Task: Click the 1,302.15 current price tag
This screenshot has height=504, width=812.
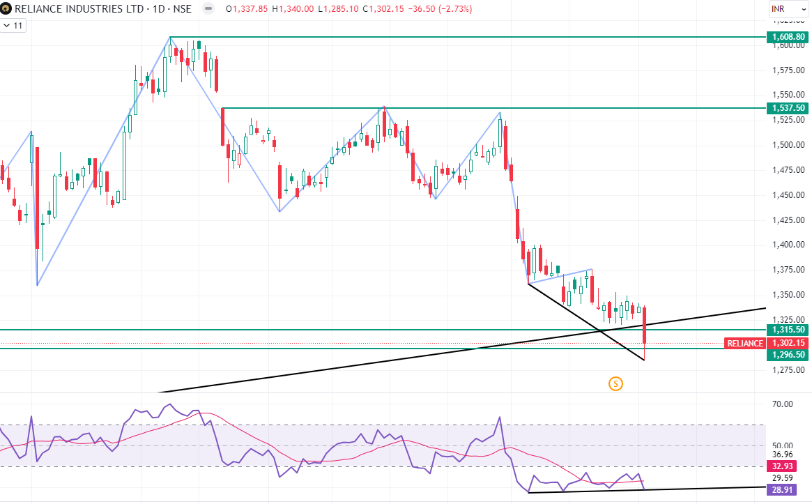Action: 788,343
